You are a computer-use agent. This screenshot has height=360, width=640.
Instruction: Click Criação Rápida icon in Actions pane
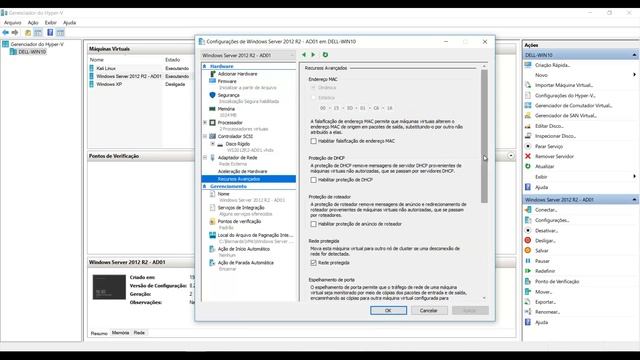(x=528, y=65)
